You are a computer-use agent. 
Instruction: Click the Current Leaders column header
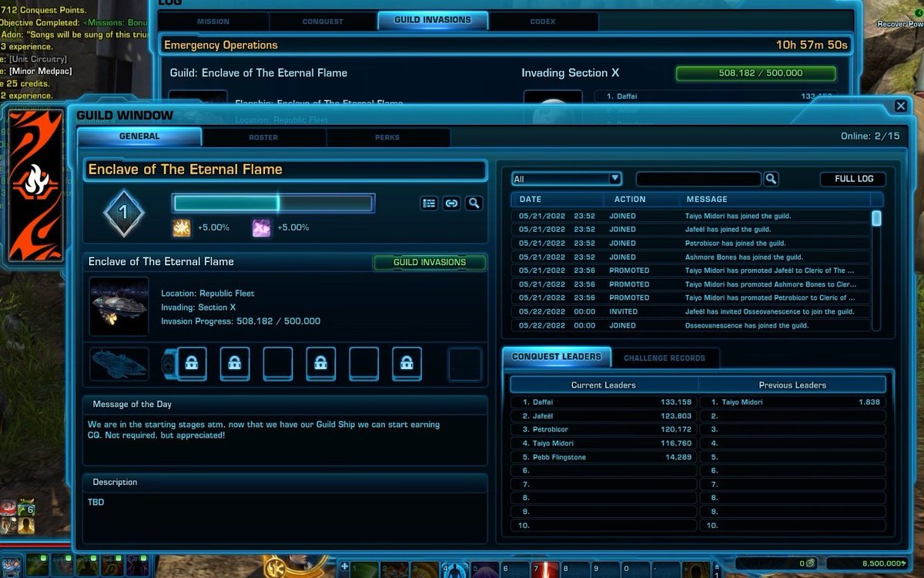tap(604, 385)
